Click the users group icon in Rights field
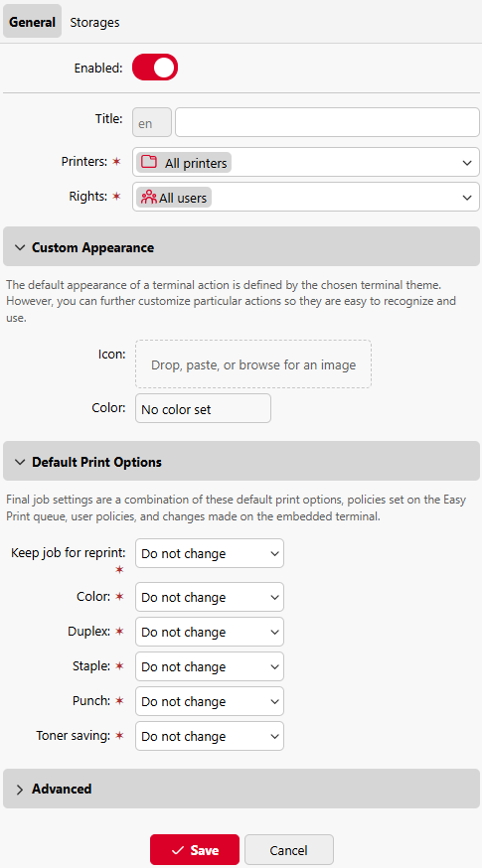482x868 pixels. [x=148, y=197]
